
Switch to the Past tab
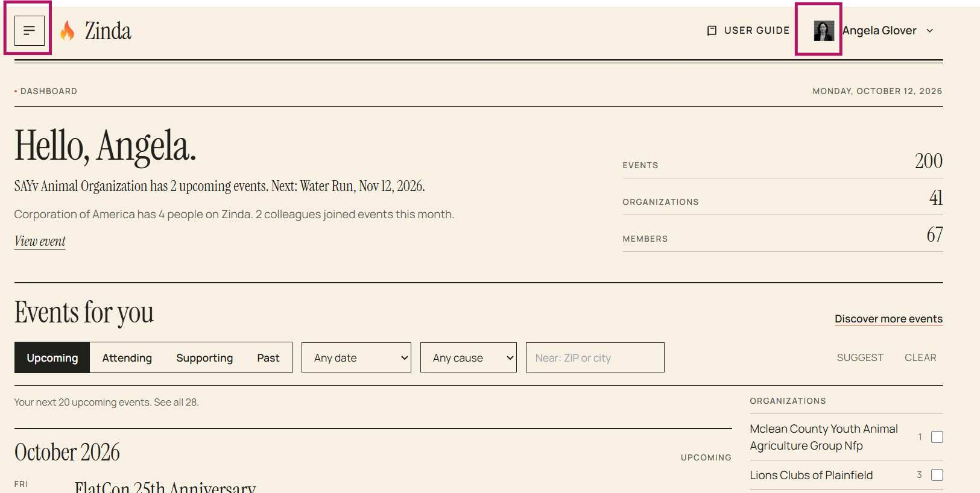tap(268, 357)
